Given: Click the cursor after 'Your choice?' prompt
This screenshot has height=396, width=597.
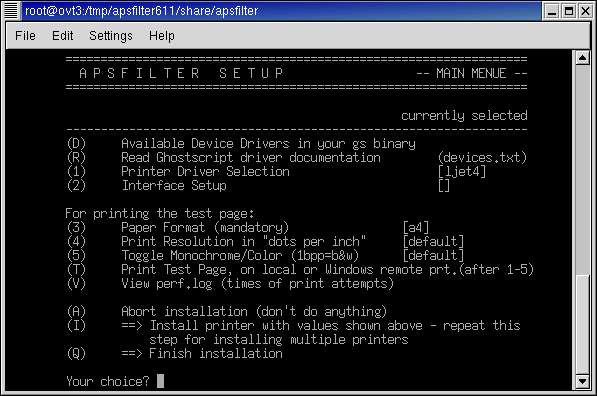Looking at the screenshot, I should (160, 381).
